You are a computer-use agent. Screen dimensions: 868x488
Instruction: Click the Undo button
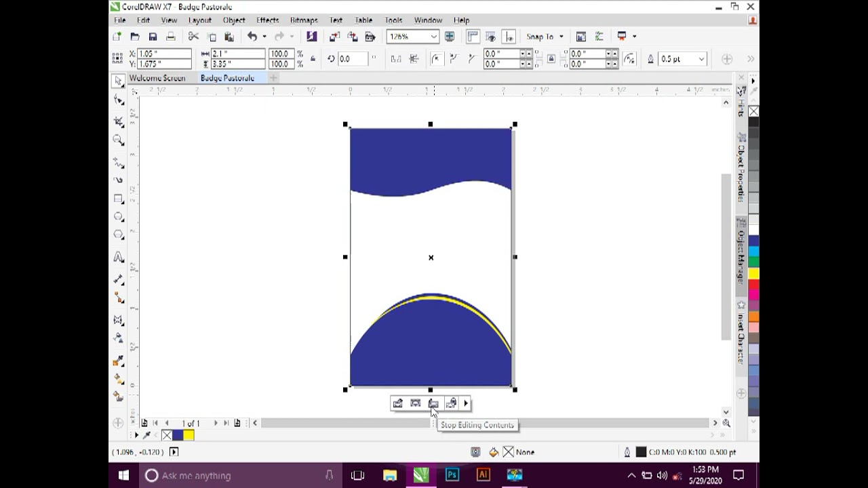click(252, 37)
